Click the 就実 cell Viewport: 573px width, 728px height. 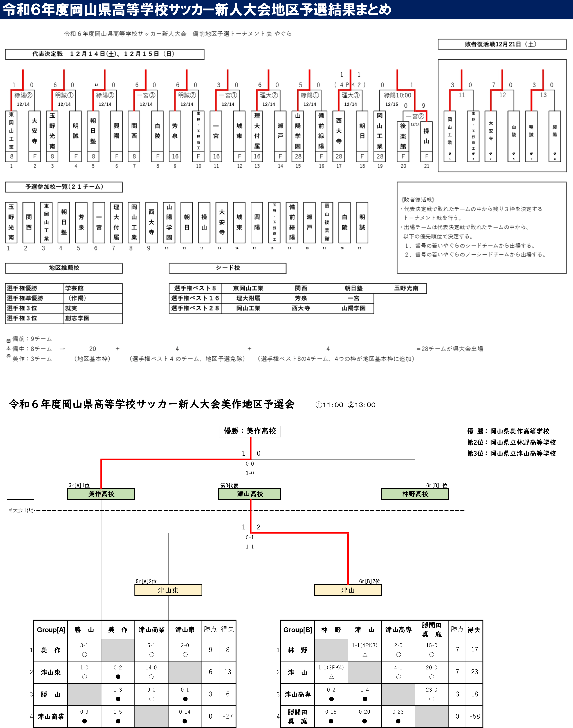(93, 308)
